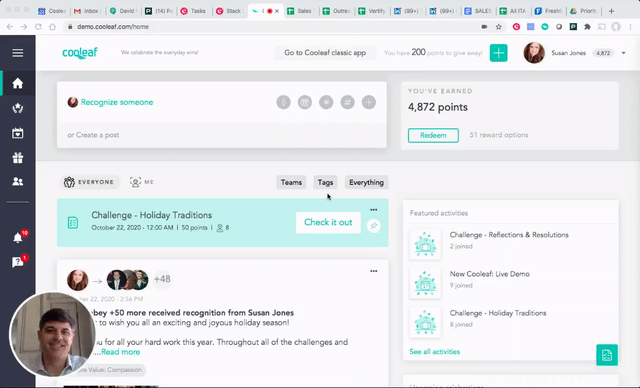Switch to the Vertify browser tab

pyautogui.click(x=372, y=11)
